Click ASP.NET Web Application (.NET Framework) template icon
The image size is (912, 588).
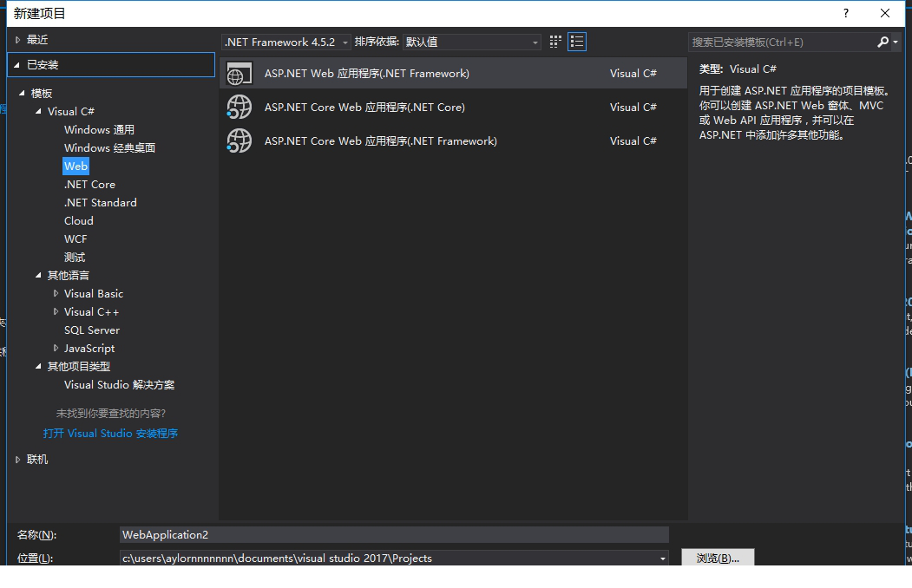point(239,74)
